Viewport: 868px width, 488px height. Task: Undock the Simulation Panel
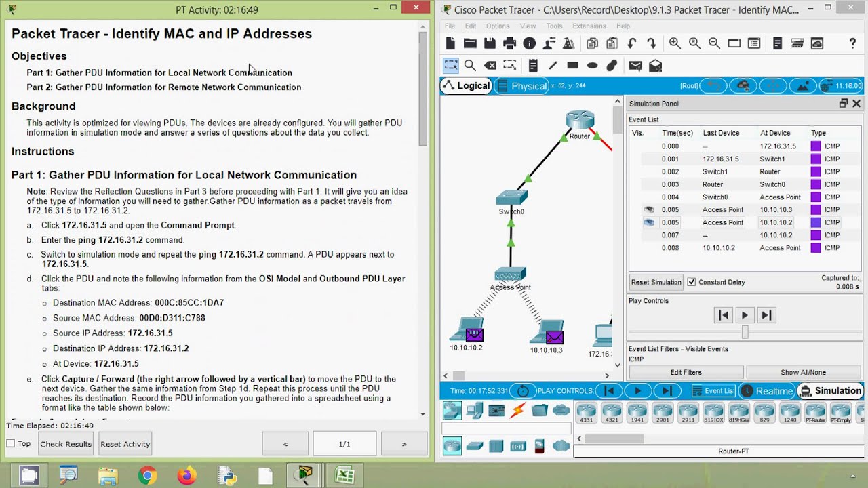(843, 103)
